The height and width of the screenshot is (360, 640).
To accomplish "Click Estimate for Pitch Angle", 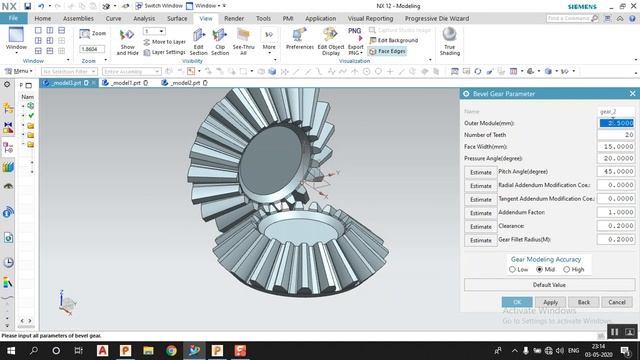I will tap(480, 172).
